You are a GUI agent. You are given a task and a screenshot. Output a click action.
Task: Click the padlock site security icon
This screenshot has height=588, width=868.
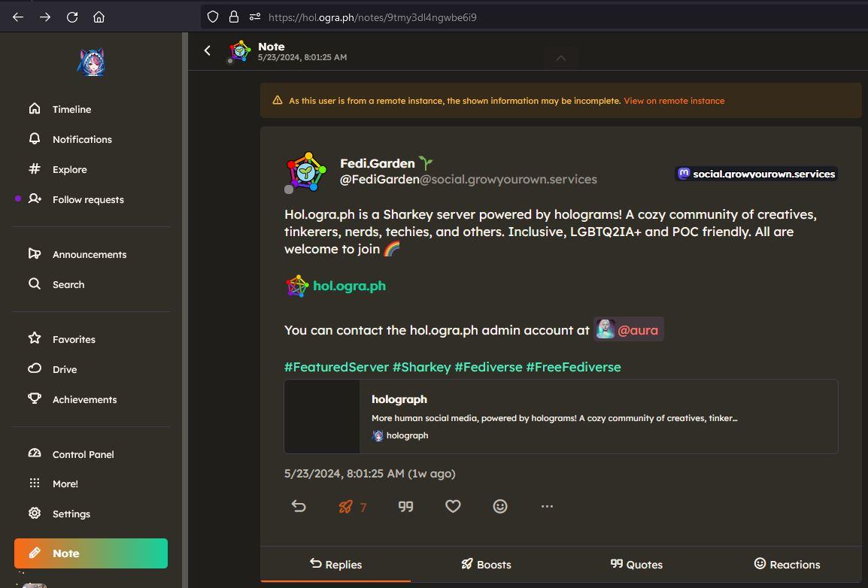pos(234,17)
